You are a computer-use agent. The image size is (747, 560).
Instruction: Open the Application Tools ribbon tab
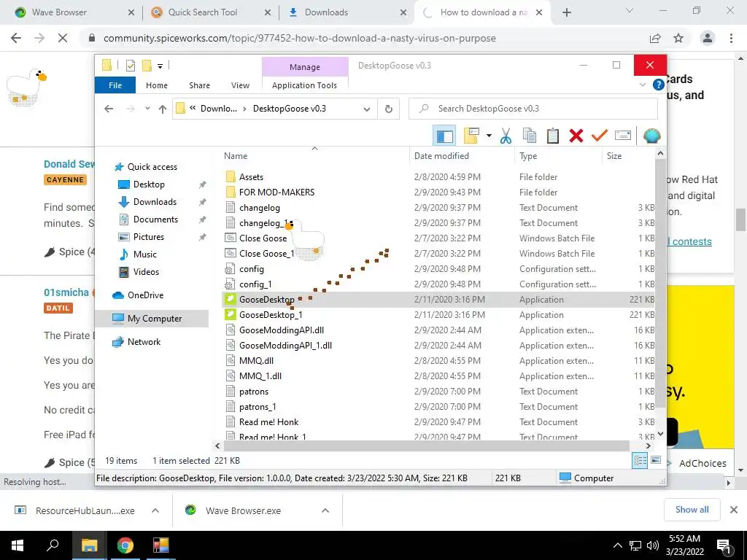(304, 85)
